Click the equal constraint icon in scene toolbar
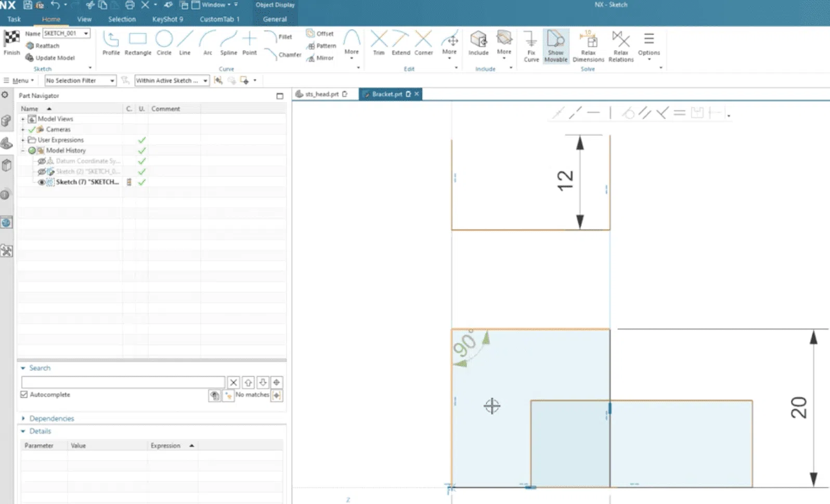The height and width of the screenshot is (504, 830). click(x=679, y=113)
